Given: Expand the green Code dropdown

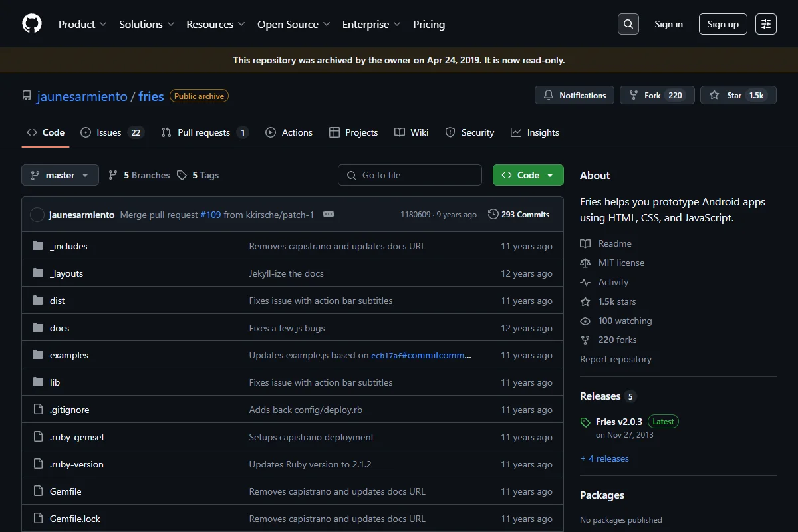Looking at the screenshot, I should (528, 175).
